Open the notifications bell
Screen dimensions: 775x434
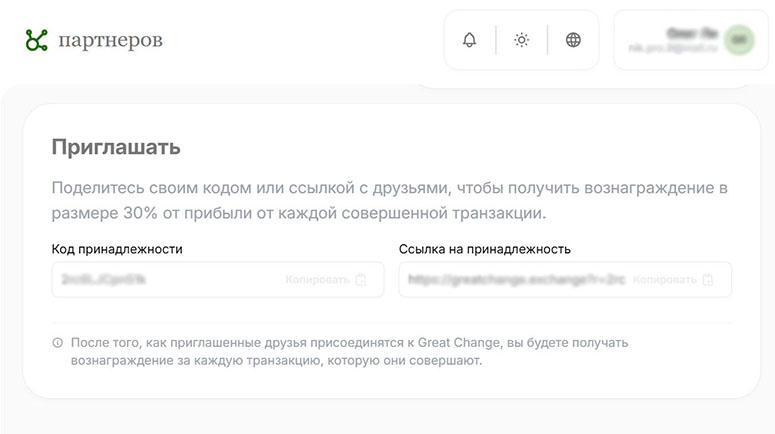pyautogui.click(x=469, y=40)
